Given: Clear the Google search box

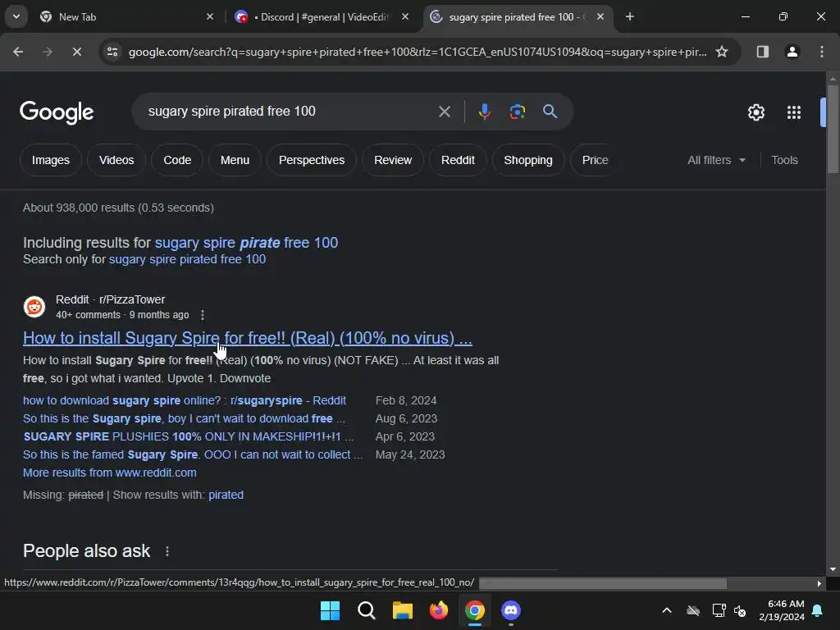Looking at the screenshot, I should tap(444, 112).
